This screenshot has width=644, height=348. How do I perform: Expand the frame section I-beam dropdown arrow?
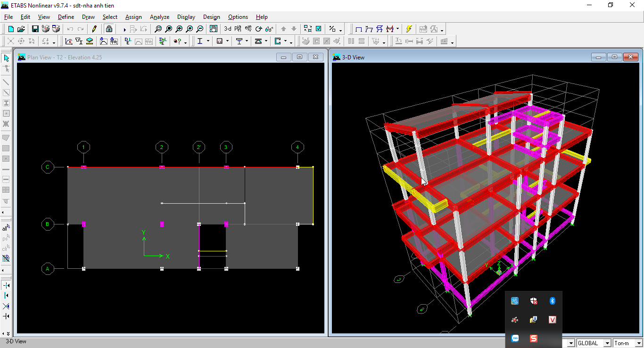(208, 41)
